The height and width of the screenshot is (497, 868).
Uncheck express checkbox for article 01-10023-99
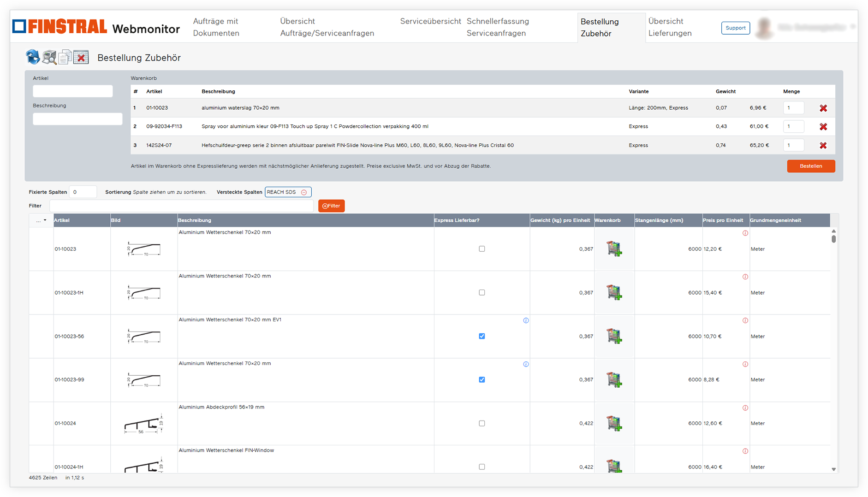(482, 380)
